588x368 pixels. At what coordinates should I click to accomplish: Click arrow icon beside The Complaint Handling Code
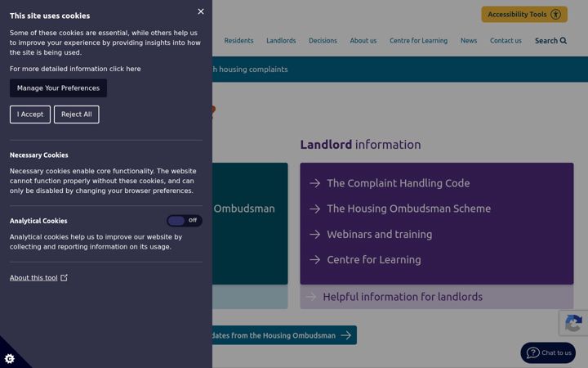(315, 183)
